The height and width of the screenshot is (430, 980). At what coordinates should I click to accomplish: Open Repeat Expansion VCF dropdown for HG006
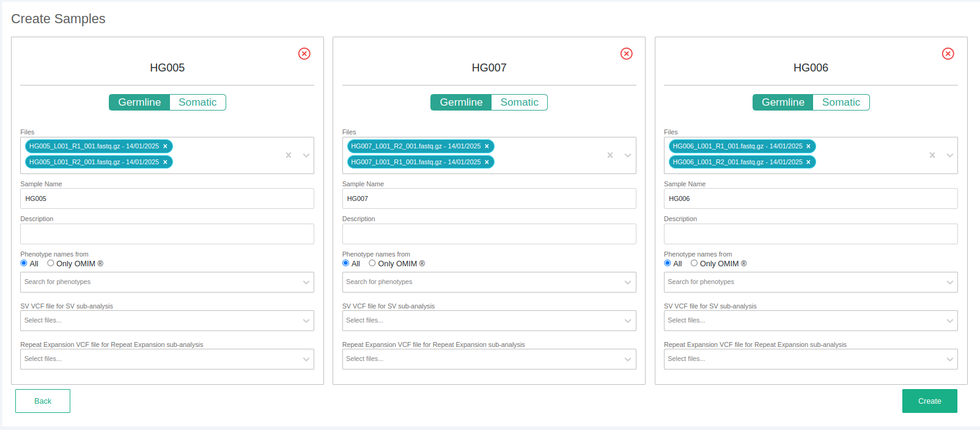coord(949,359)
